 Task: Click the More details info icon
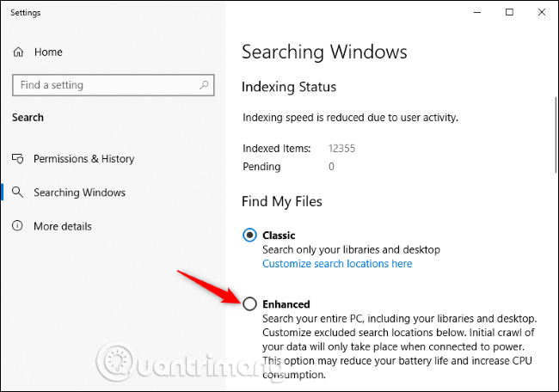18,226
